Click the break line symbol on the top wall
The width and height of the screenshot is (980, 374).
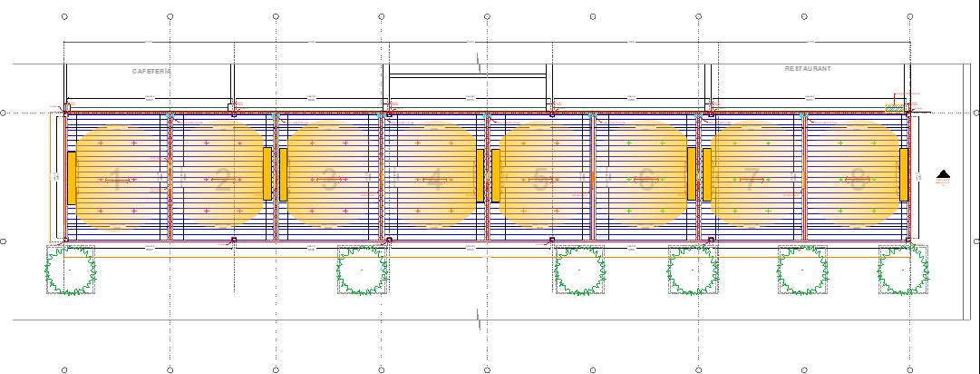(480, 63)
